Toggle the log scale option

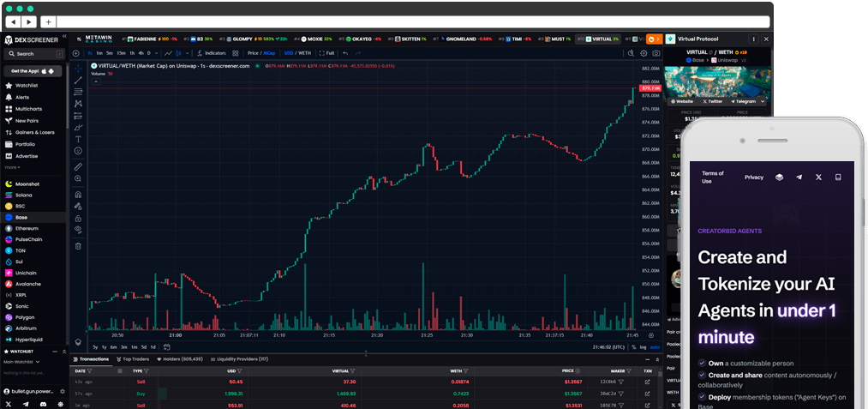(x=644, y=347)
